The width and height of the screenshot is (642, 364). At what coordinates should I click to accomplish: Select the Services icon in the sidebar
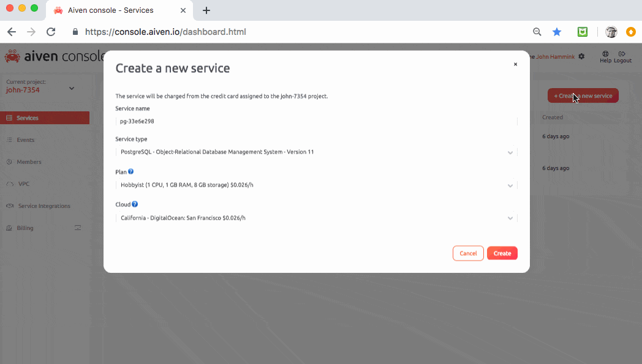pyautogui.click(x=9, y=117)
